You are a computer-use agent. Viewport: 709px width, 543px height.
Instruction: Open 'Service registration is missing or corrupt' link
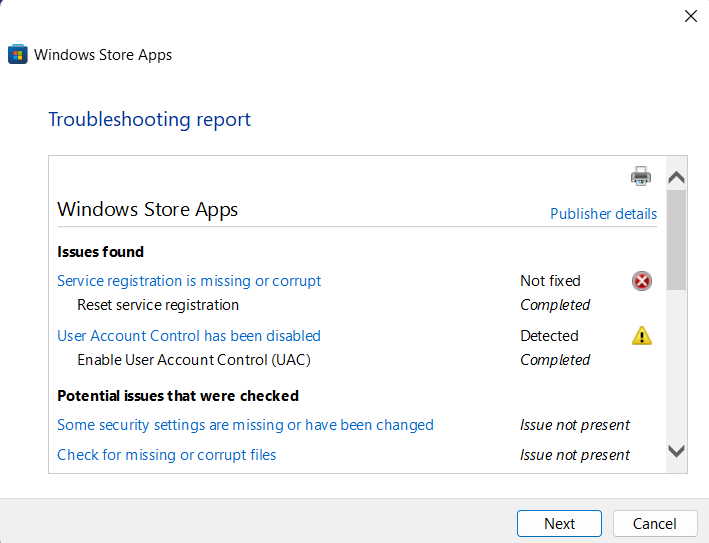(x=189, y=281)
